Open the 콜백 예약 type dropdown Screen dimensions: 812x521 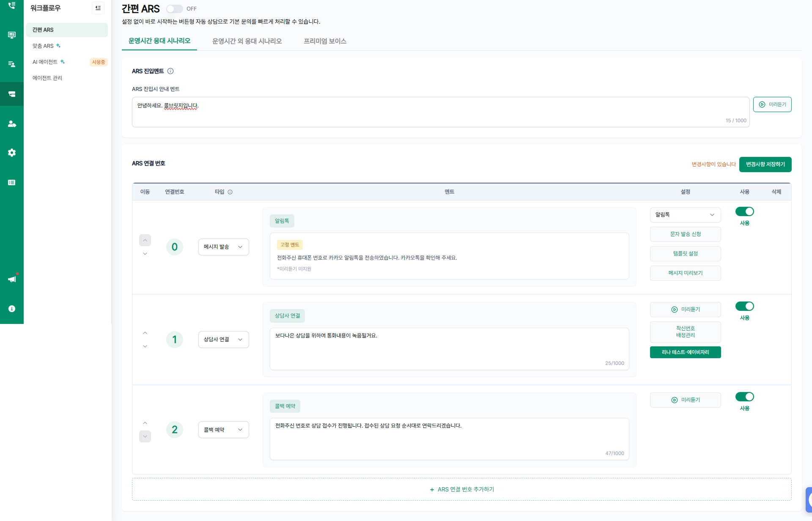point(223,430)
